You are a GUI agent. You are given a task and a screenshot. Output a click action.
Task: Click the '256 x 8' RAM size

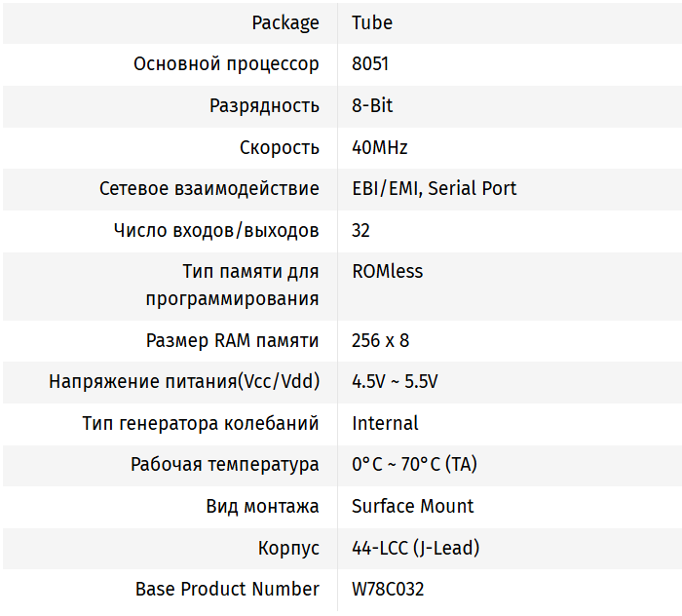tap(380, 340)
